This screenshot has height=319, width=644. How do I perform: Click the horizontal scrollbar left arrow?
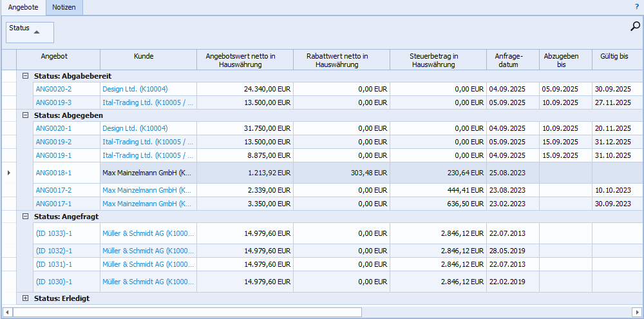(7, 312)
